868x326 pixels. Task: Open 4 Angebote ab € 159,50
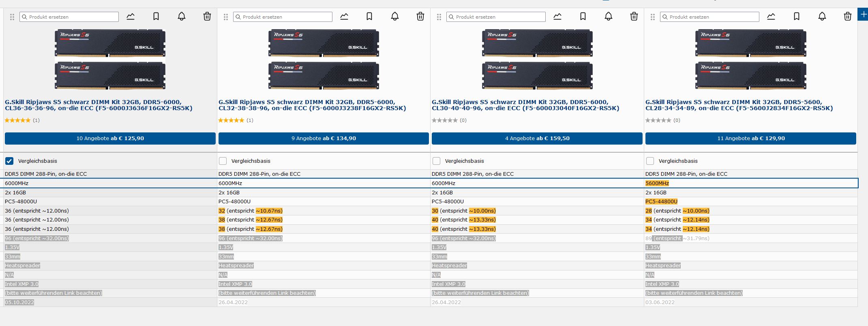tap(537, 138)
